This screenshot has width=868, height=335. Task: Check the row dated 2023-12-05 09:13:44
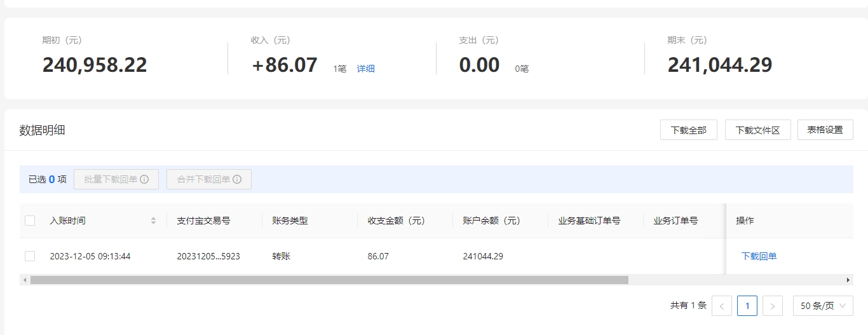pyautogui.click(x=30, y=256)
